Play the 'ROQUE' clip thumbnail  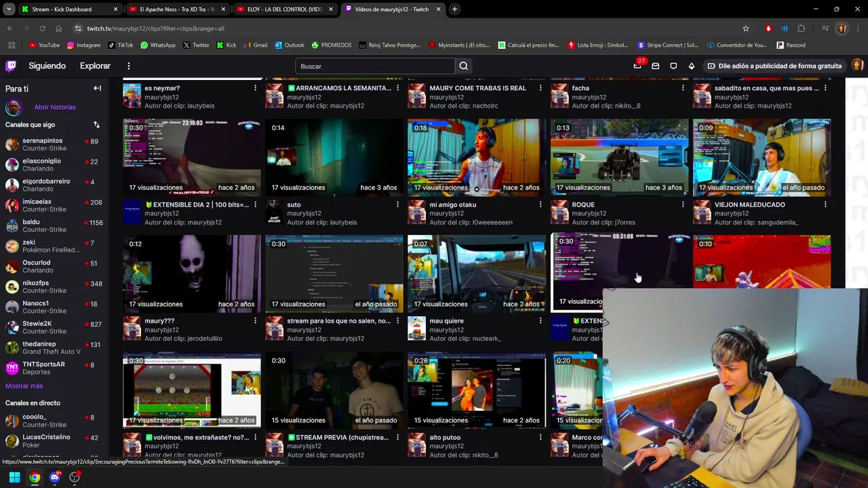click(619, 157)
